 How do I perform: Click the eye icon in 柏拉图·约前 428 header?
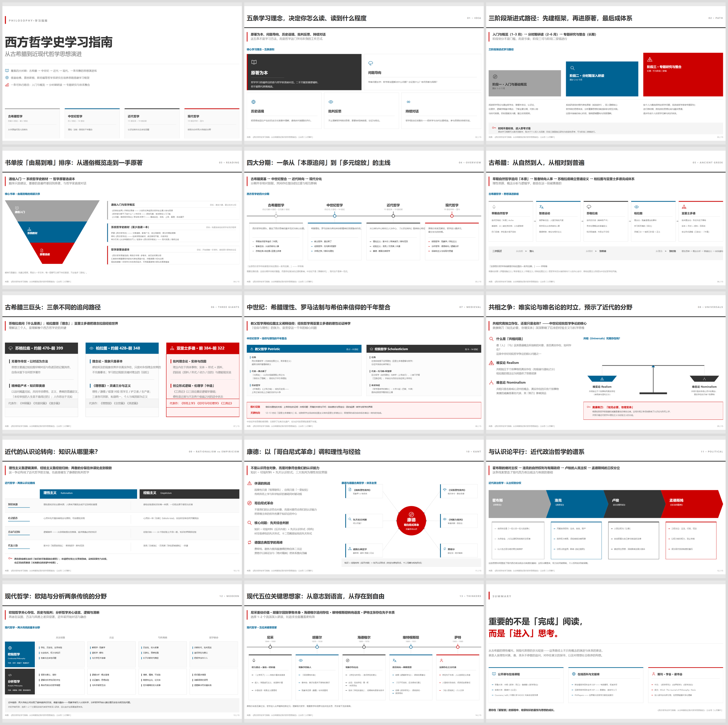coord(92,348)
